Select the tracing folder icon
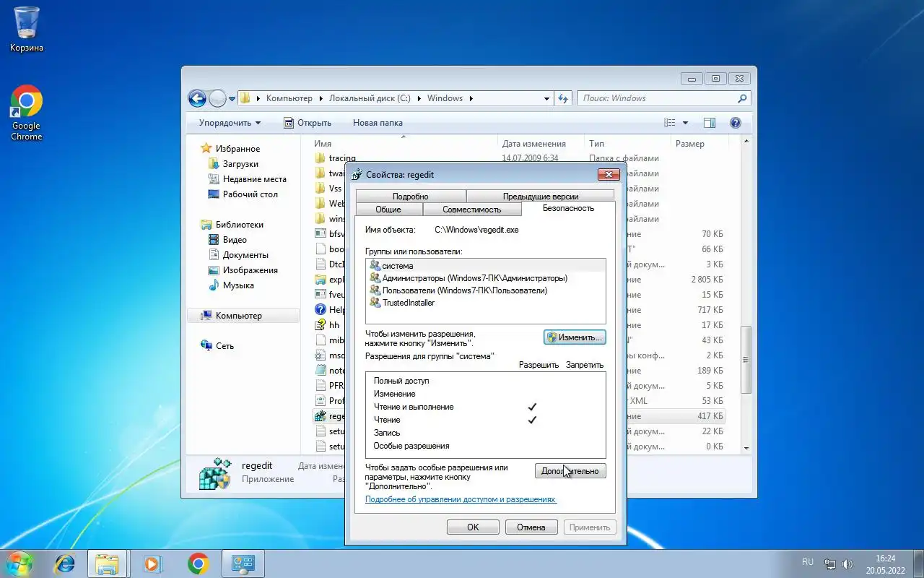Viewport: 924px width, 578px height. (x=321, y=158)
